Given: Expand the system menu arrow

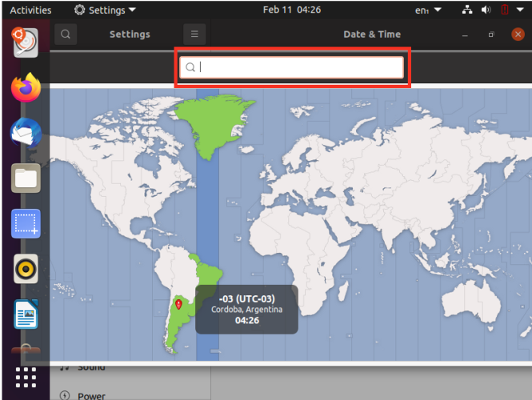Looking at the screenshot, I should [x=520, y=10].
